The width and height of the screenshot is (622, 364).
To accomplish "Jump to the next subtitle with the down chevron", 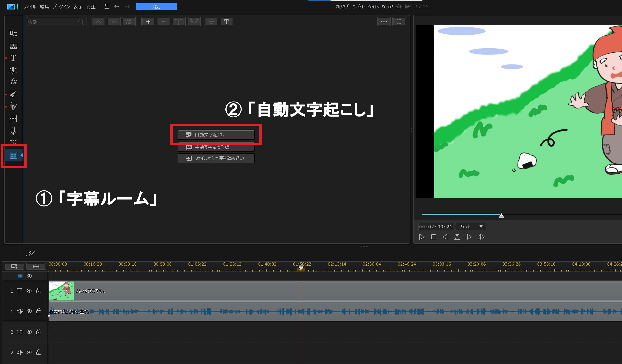I will (113, 22).
